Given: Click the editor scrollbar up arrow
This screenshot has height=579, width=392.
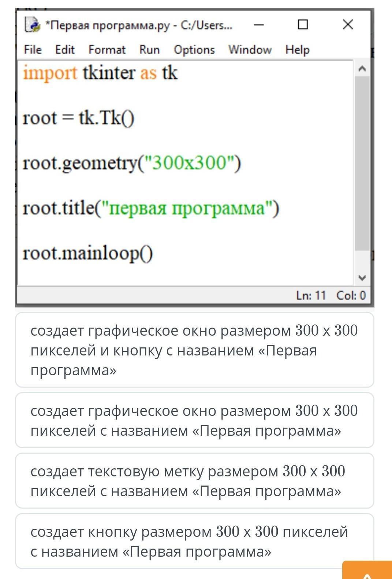Looking at the screenshot, I should (362, 69).
